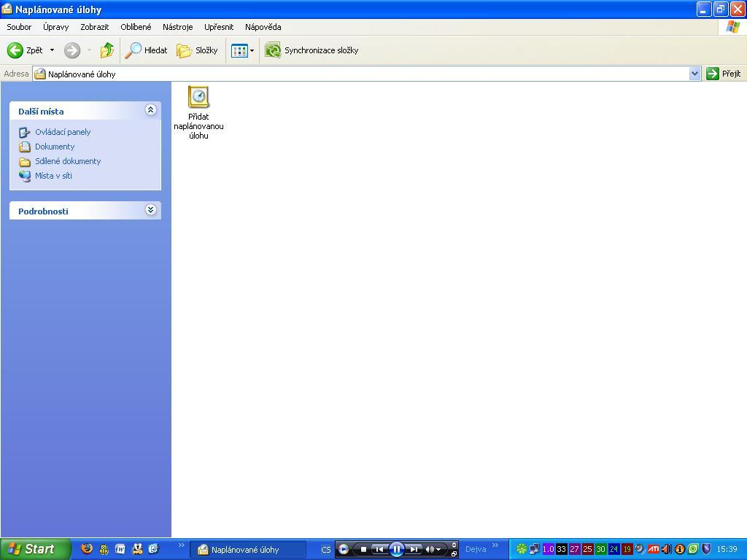
Task: Restore media player from taskbar
Action: click(x=454, y=554)
